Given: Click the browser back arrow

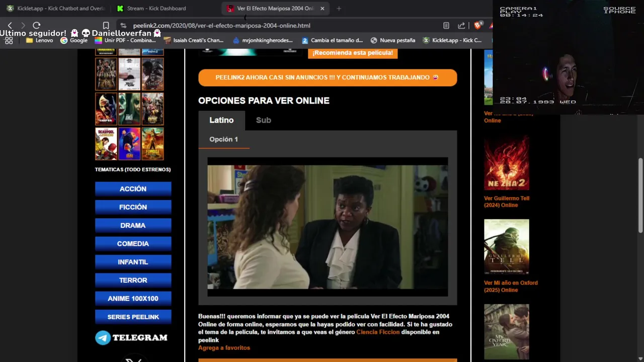Looking at the screenshot, I should (10, 25).
